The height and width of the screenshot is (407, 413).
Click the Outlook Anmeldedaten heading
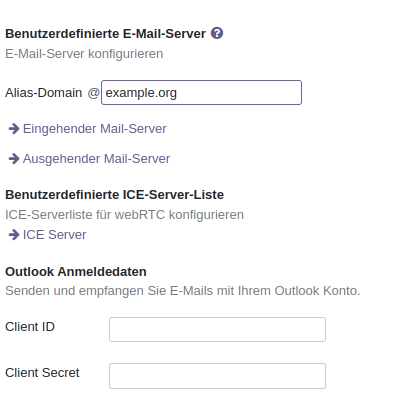76,272
